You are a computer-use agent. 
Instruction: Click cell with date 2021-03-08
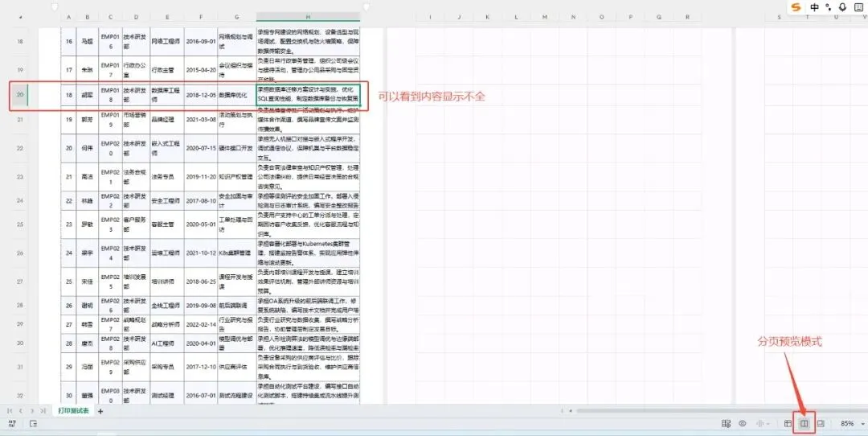201,120
